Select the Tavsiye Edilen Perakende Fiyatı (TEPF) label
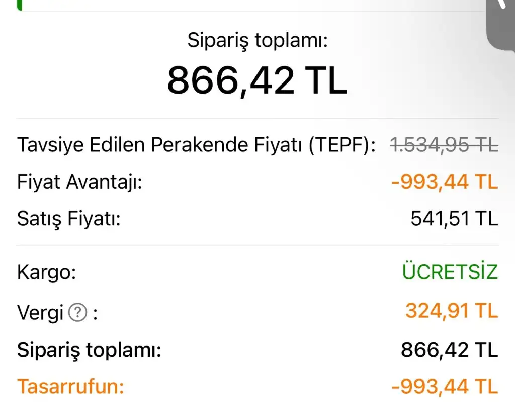Viewport: 515px width, 420px height. 196,145
